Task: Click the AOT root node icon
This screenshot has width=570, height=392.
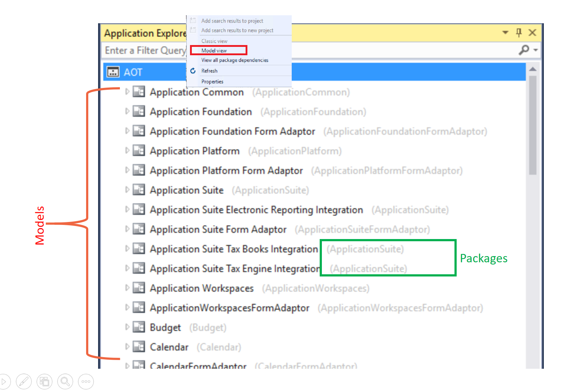Action: click(x=113, y=72)
